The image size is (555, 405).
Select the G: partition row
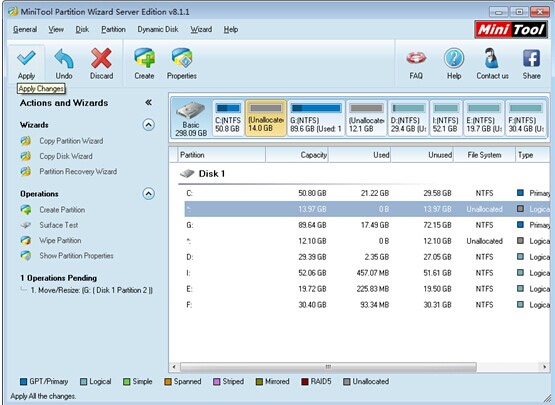click(x=367, y=225)
